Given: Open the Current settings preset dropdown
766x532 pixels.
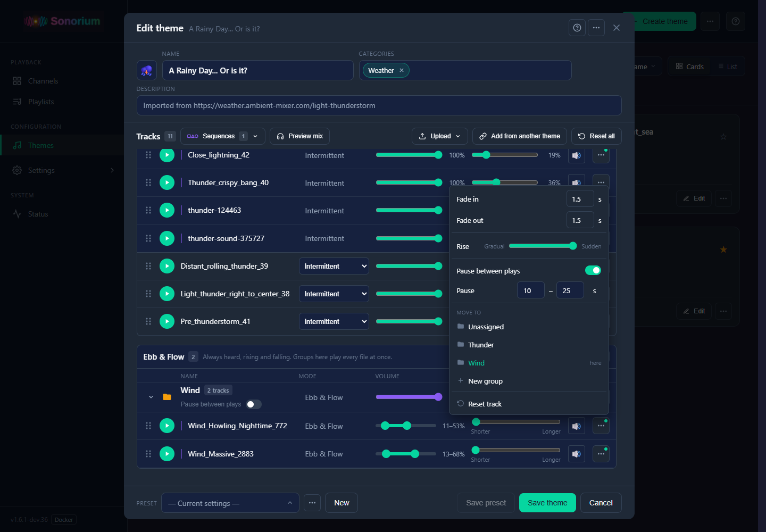Looking at the screenshot, I should 230,503.
